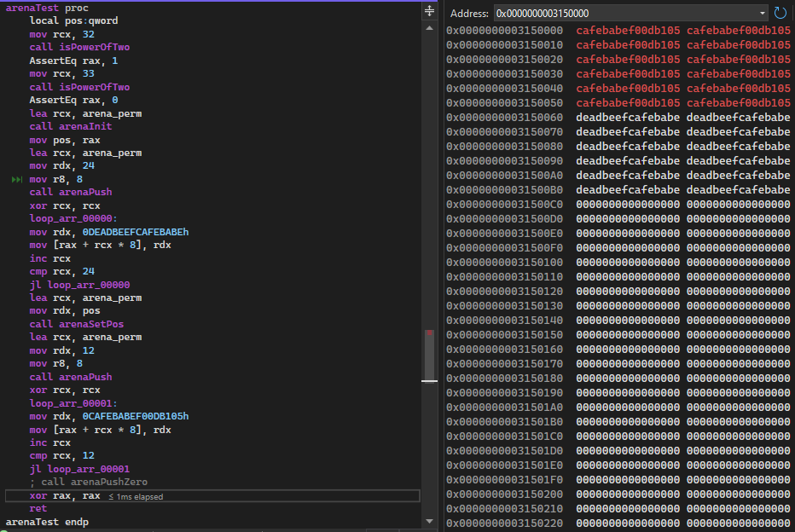Click first zero value at 0x31500C0
This screenshot has height=532, width=795.
628,204
